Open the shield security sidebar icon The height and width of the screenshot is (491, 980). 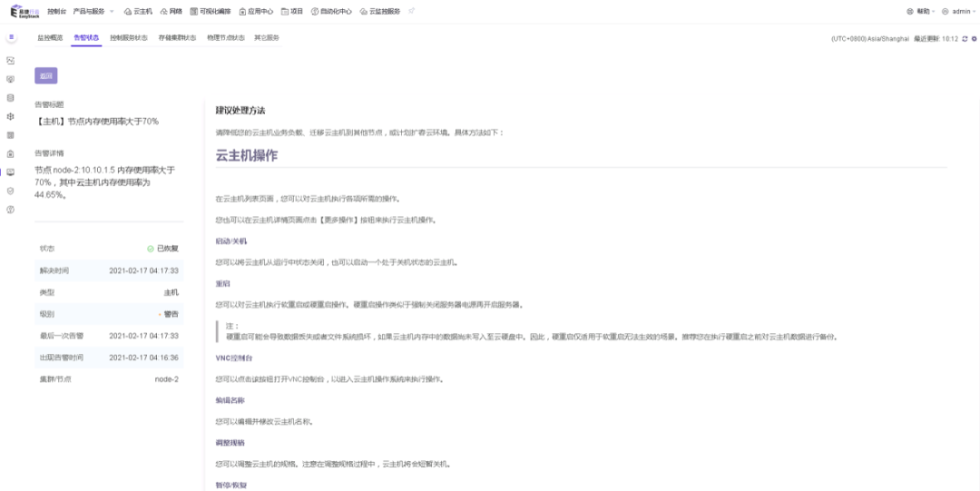click(10, 191)
